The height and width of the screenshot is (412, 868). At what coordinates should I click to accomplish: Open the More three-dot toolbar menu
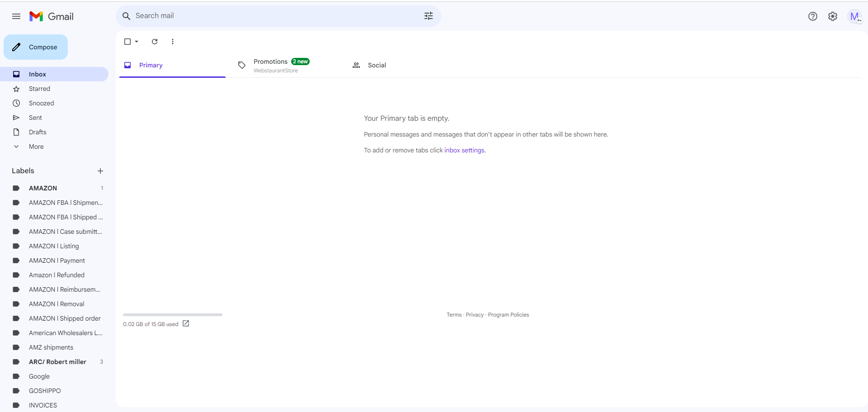pyautogui.click(x=173, y=42)
